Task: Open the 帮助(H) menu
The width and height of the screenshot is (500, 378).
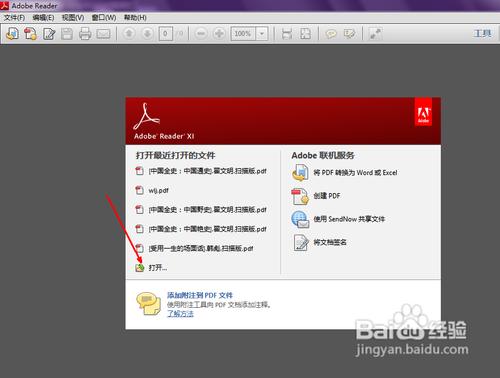Action: click(135, 17)
